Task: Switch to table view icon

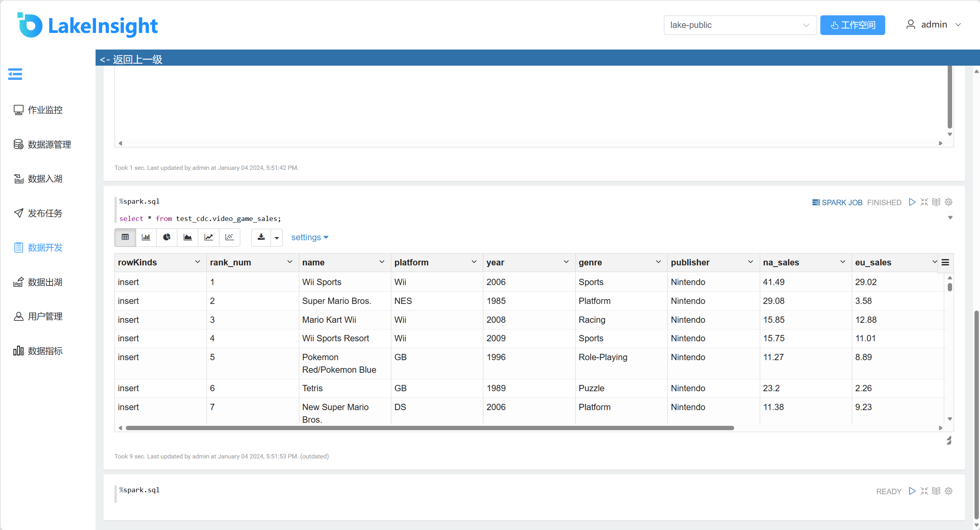Action: coord(125,237)
